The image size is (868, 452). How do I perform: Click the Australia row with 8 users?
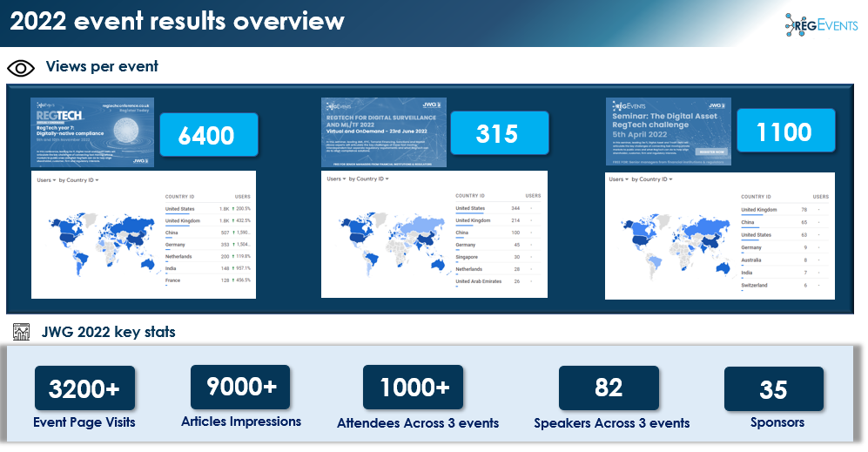pyautogui.click(x=785, y=260)
